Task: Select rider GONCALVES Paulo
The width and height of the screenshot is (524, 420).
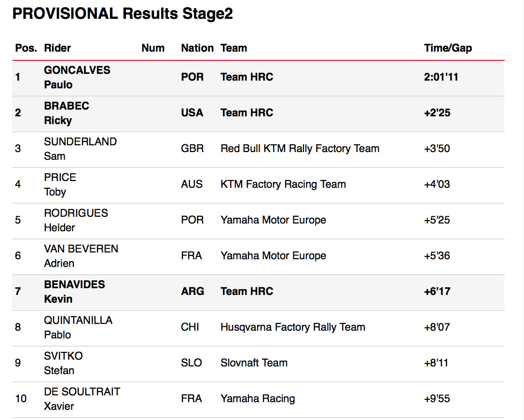Action: click(x=77, y=77)
